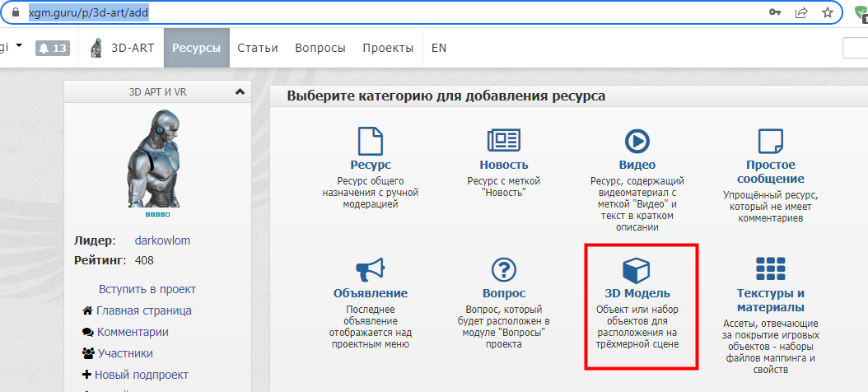Click the Новый подпроект link

point(142,375)
